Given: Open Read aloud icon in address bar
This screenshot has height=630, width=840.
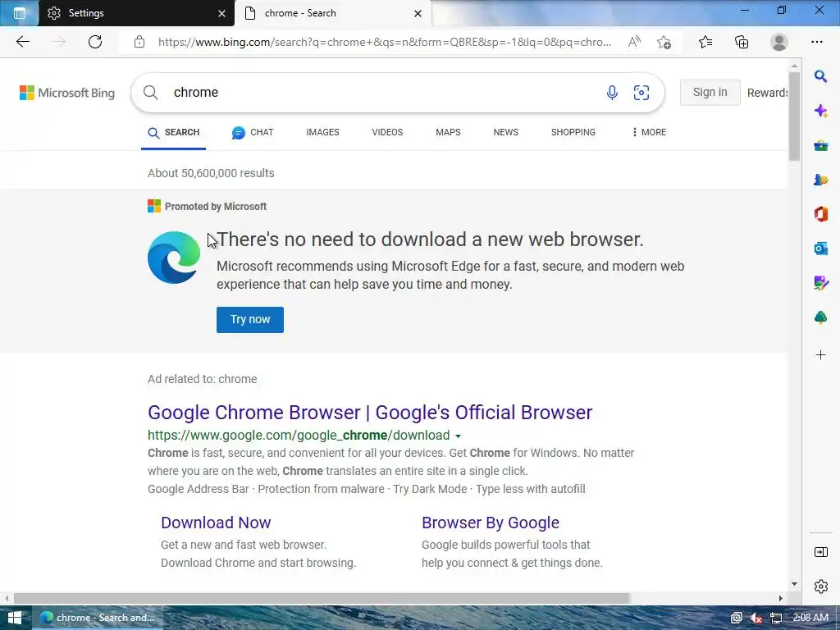Looking at the screenshot, I should click(x=634, y=42).
